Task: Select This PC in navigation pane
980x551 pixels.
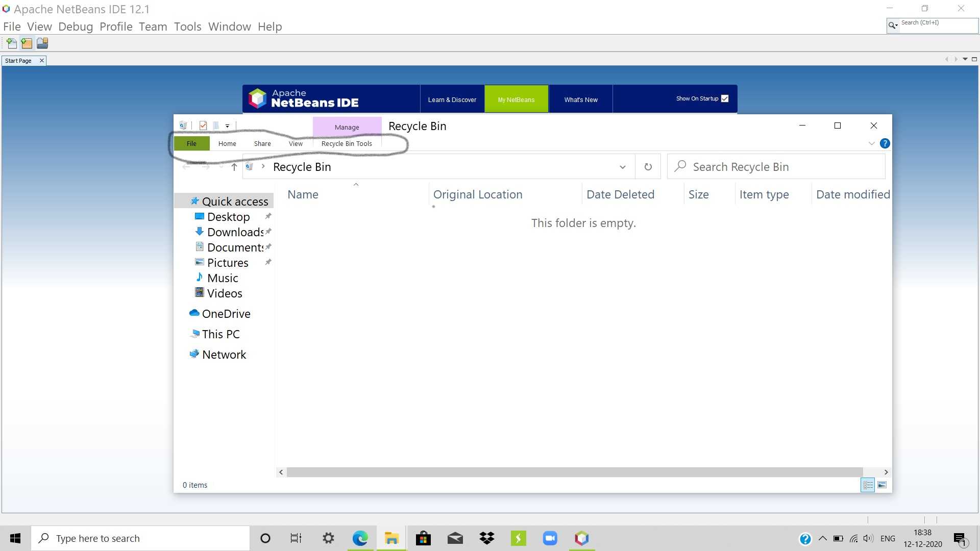Action: [x=220, y=334]
